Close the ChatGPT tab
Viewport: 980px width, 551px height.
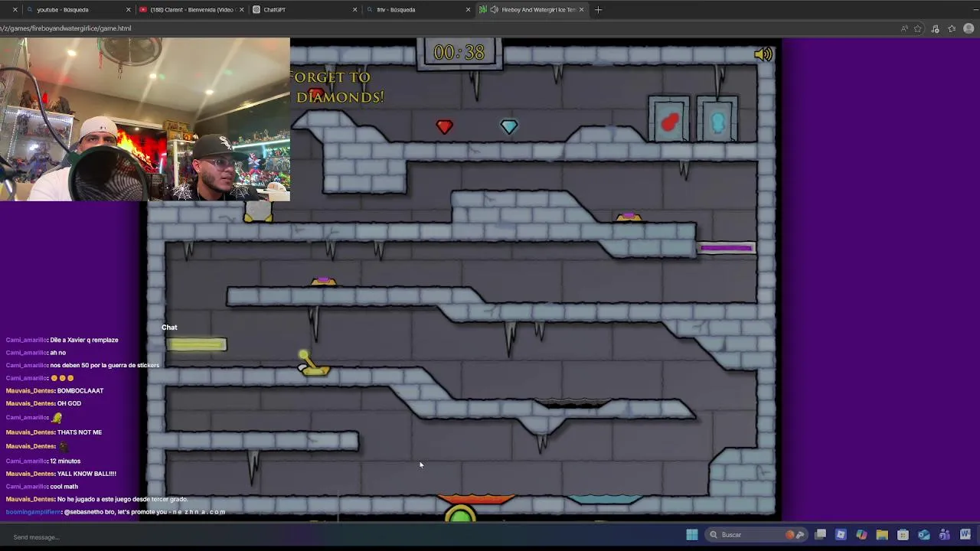tap(354, 10)
